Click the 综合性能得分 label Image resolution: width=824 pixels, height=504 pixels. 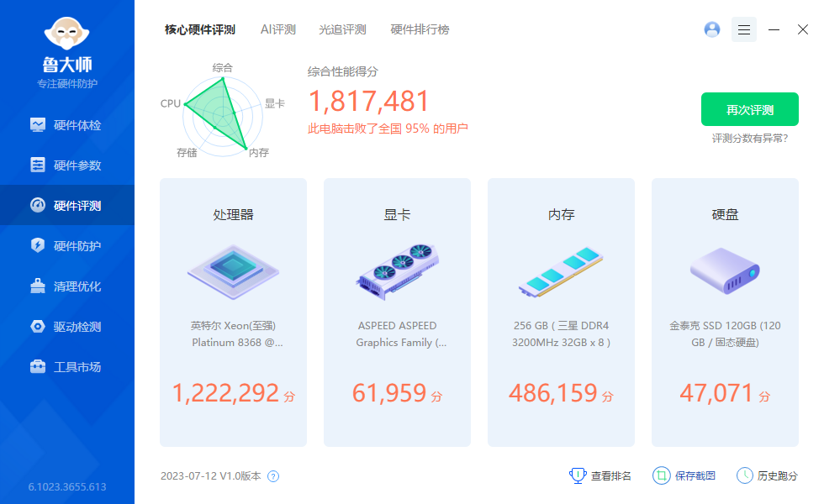click(x=343, y=72)
